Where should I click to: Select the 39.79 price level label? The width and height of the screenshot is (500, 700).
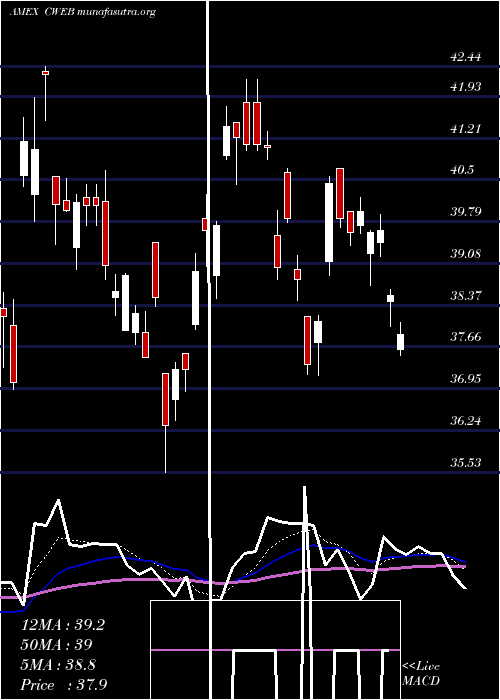[466, 211]
